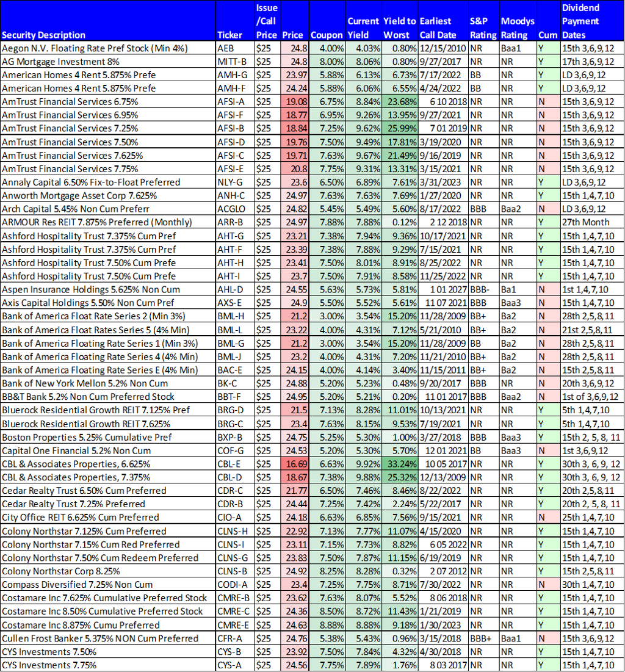This screenshot has width=625, height=672.
Task: Click price 16.69 cell
Action: 295,464
